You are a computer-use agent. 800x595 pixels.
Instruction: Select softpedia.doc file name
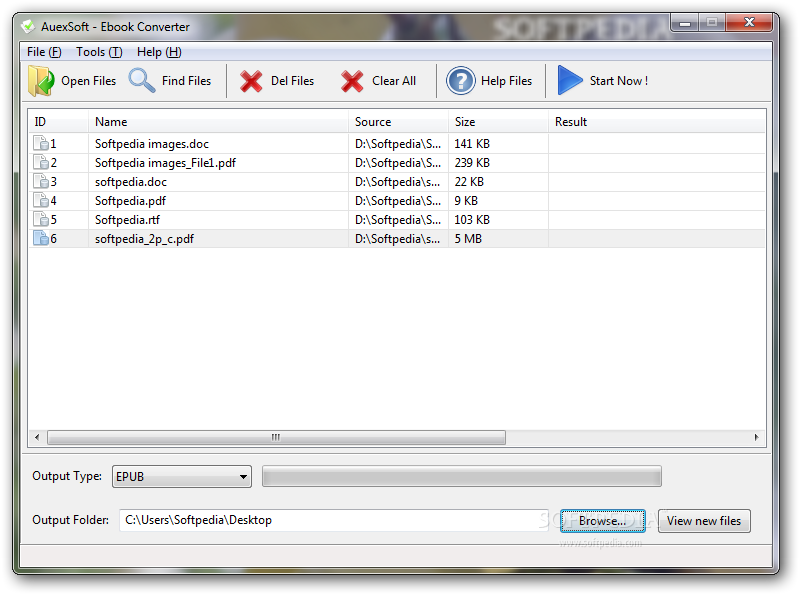coord(131,182)
